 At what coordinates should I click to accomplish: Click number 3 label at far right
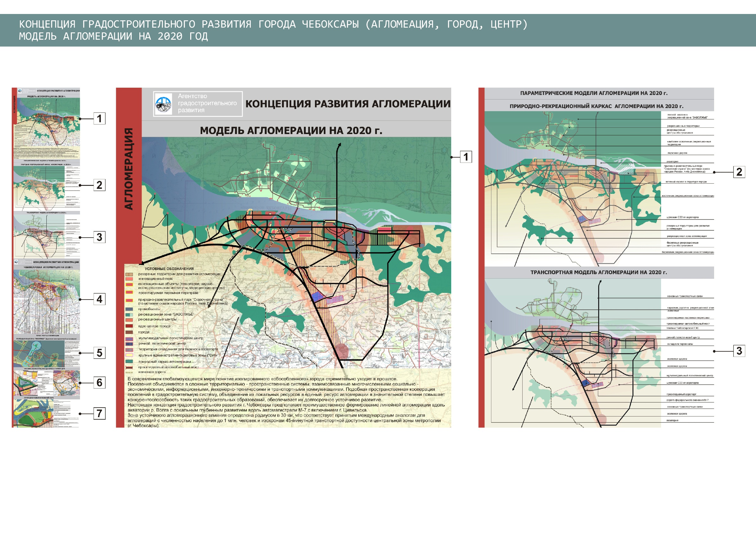(x=739, y=351)
